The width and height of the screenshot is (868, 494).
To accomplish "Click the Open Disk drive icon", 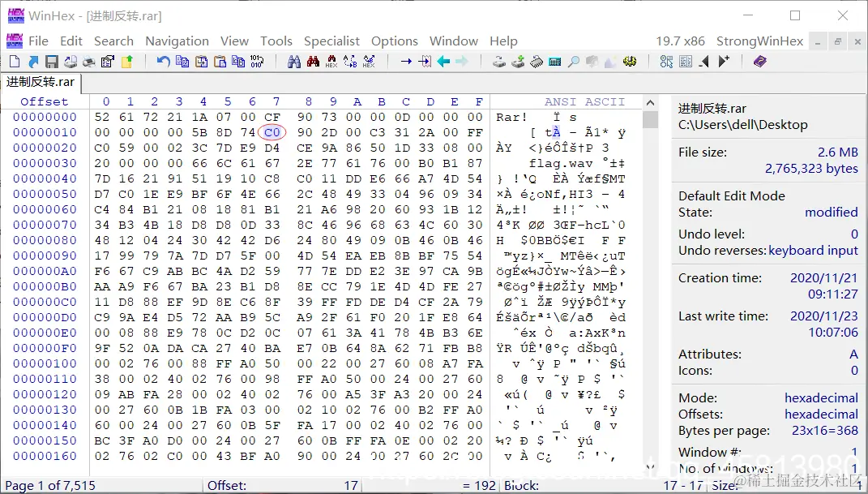I will pyautogui.click(x=498, y=62).
